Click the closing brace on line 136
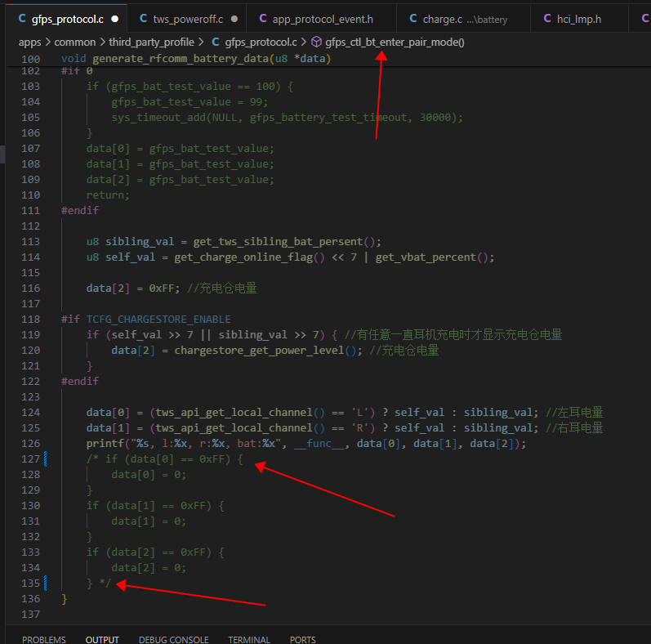 [65, 599]
